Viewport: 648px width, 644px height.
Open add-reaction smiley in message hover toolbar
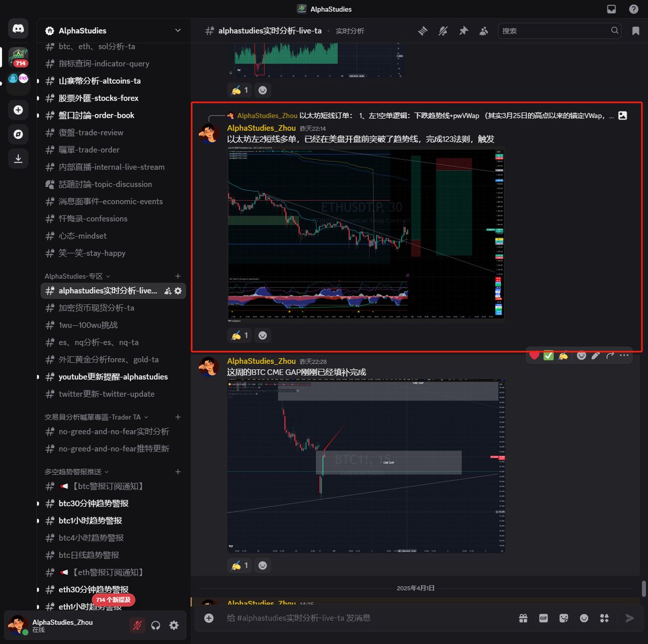[581, 355]
